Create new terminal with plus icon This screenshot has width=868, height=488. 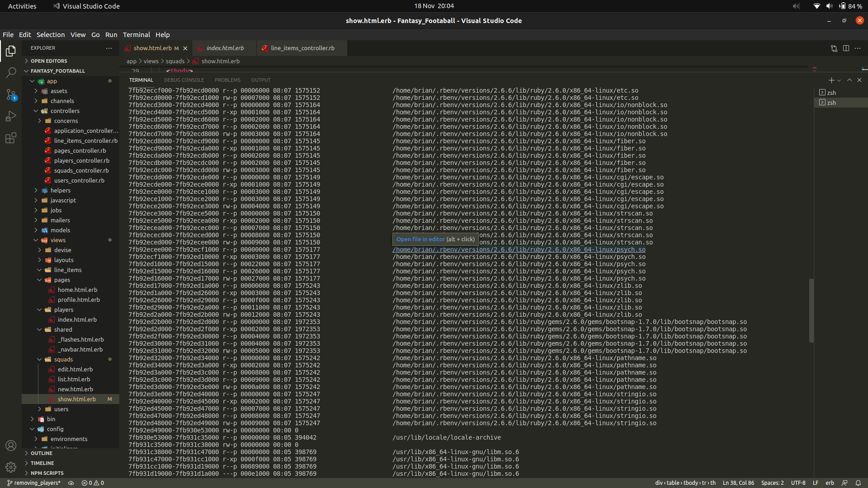point(831,80)
